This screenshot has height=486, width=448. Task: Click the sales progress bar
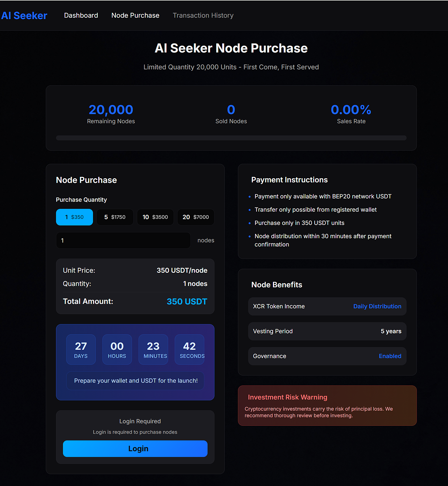[231, 138]
